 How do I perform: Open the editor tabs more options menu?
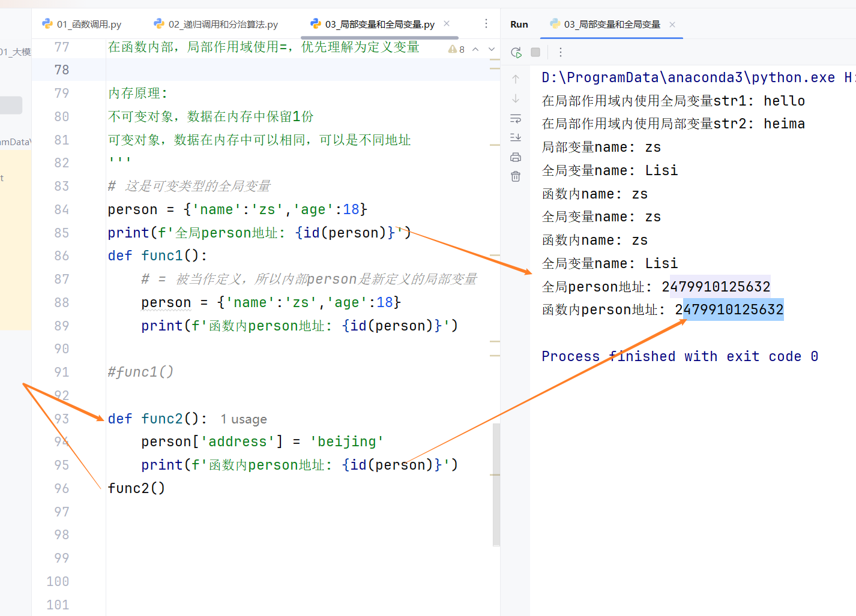click(486, 24)
